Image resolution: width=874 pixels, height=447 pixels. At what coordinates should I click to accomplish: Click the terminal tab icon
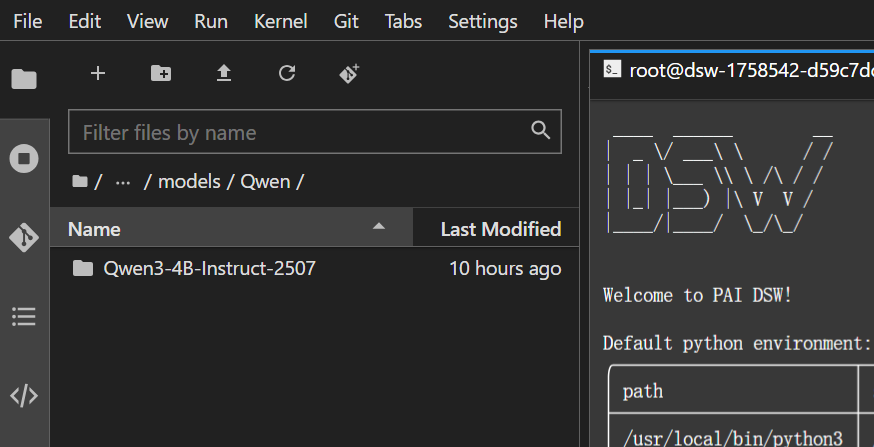click(613, 70)
